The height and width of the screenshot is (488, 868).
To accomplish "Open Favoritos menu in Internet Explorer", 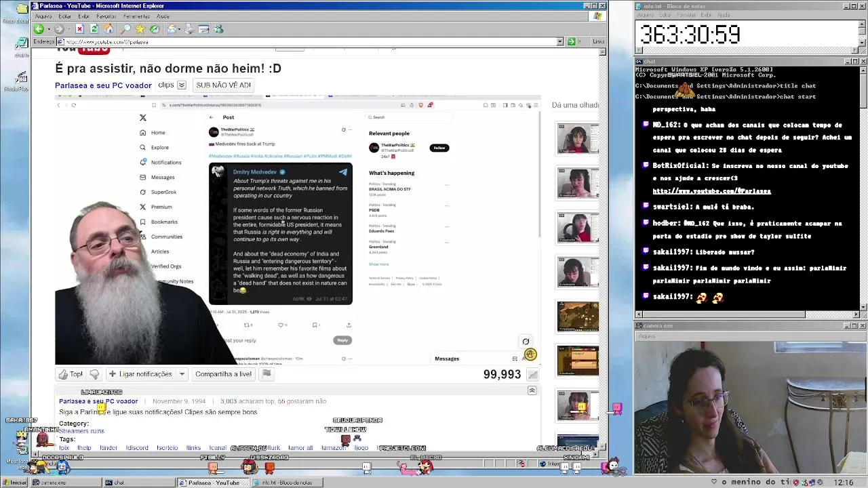I will pyautogui.click(x=106, y=16).
